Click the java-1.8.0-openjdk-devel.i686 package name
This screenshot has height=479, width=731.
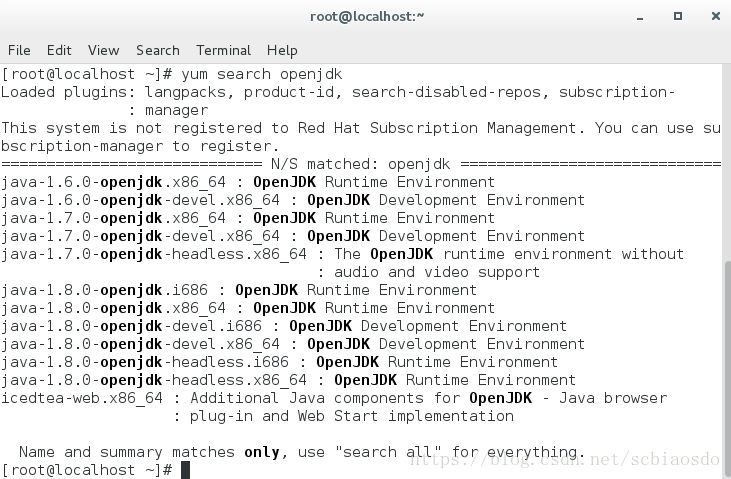(131, 326)
